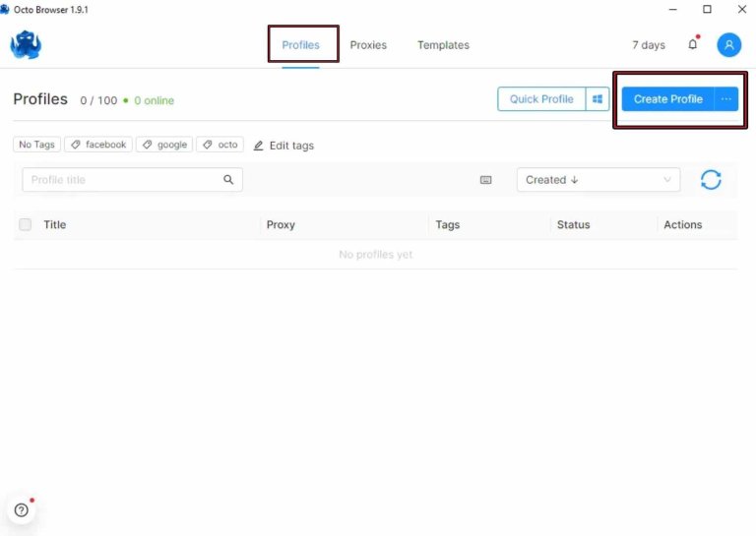Open the notifications bell
This screenshot has height=536, width=756.
tap(693, 45)
